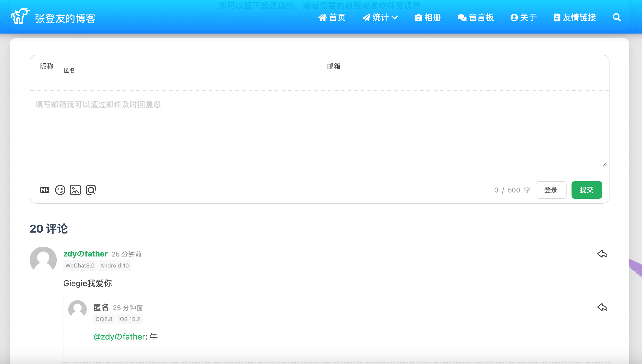Click the textarea resize handle

[x=605, y=165]
